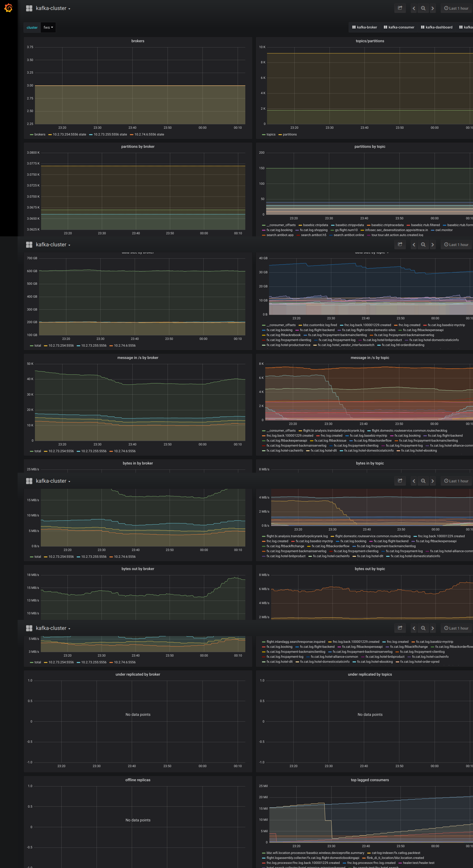Open the top lagged consumers panel menu
The height and width of the screenshot is (868, 473).
(x=370, y=780)
